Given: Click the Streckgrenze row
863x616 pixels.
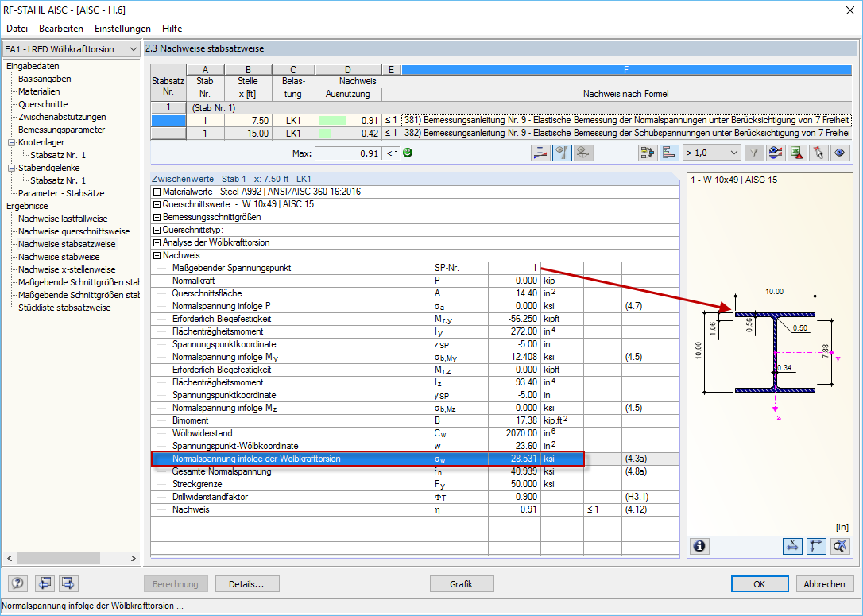Looking at the screenshot, I should click(415, 484).
